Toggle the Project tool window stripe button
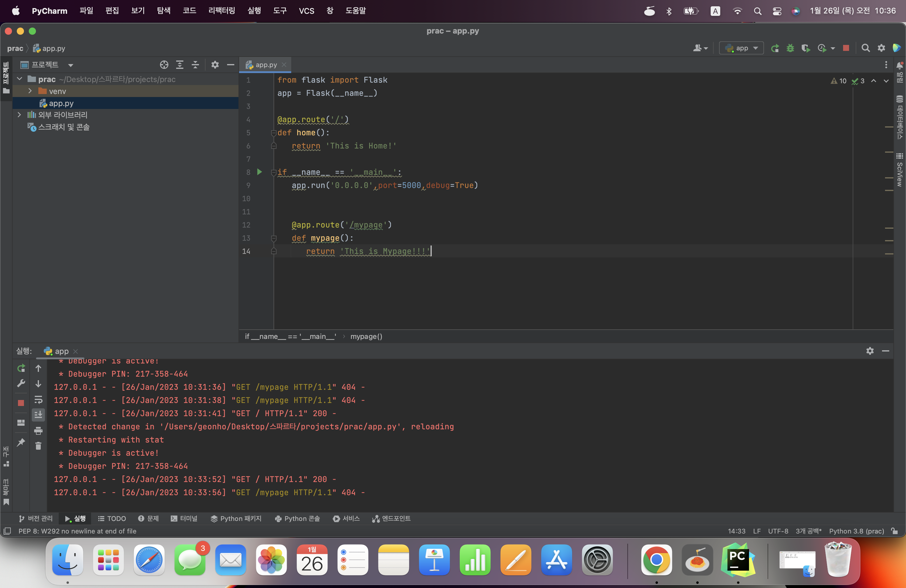Image resolution: width=906 pixels, height=588 pixels. (6, 78)
